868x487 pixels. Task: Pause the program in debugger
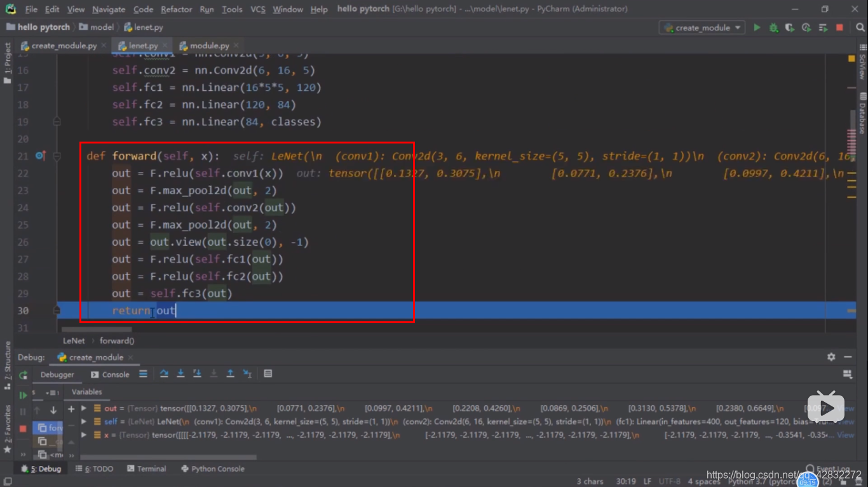point(23,411)
